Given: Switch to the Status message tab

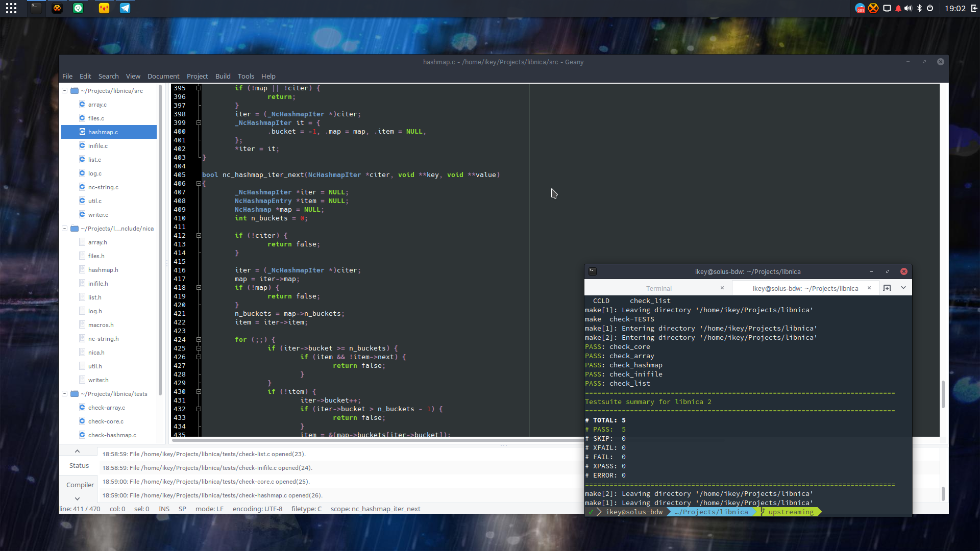Looking at the screenshot, I should (x=79, y=466).
